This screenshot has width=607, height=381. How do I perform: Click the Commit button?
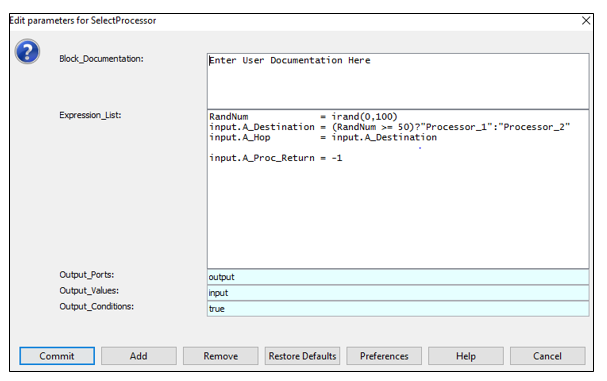pyautogui.click(x=57, y=356)
